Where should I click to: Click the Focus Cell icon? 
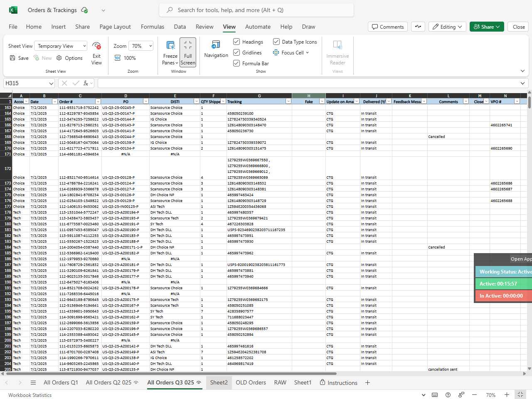coord(276,53)
